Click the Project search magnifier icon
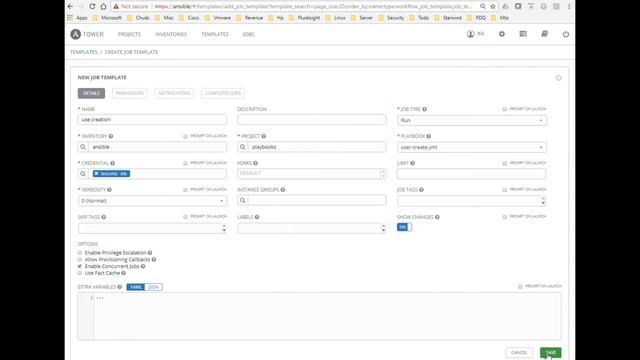Screen dimensions: 640x360 point(242,147)
